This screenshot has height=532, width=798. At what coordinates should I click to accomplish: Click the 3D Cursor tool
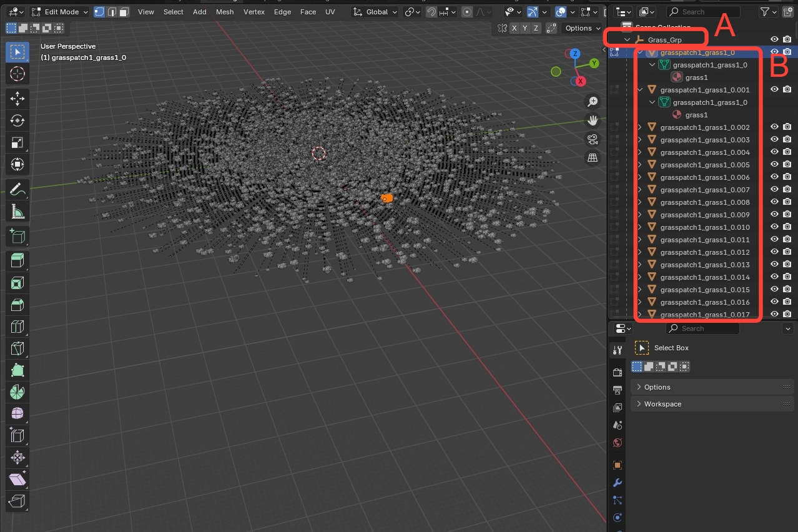click(x=17, y=74)
